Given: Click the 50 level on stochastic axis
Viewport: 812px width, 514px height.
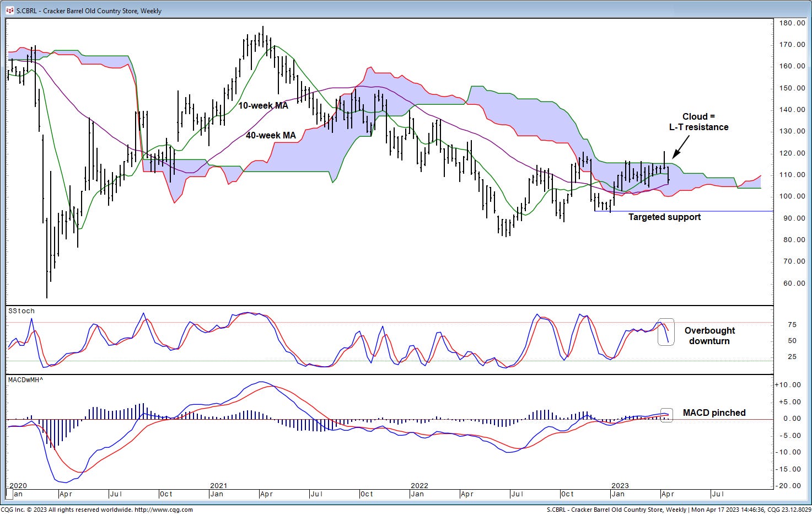Looking at the screenshot, I should [792, 341].
